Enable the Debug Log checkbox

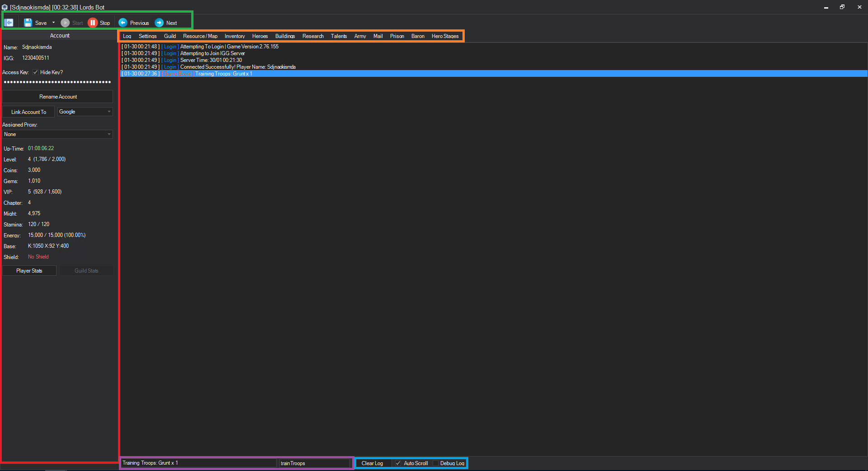click(436, 463)
